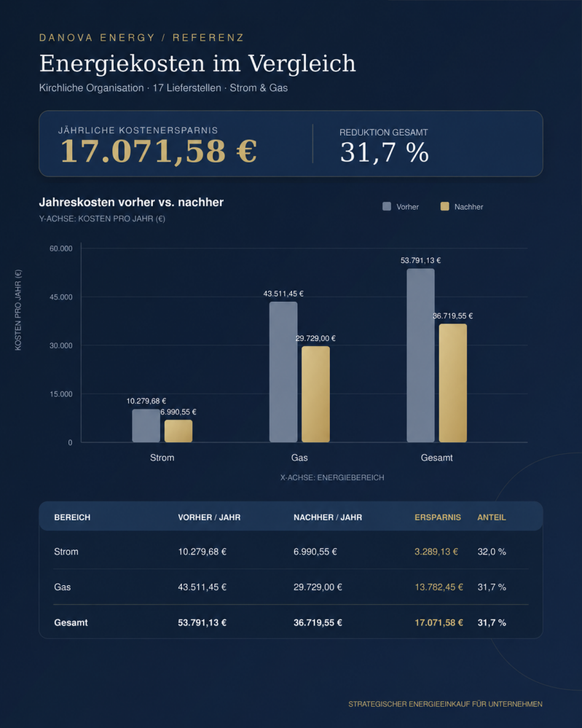Image resolution: width=582 pixels, height=728 pixels.
Task: Click Strom's Vorher table cell 10.279,68 €
Action: point(202,552)
